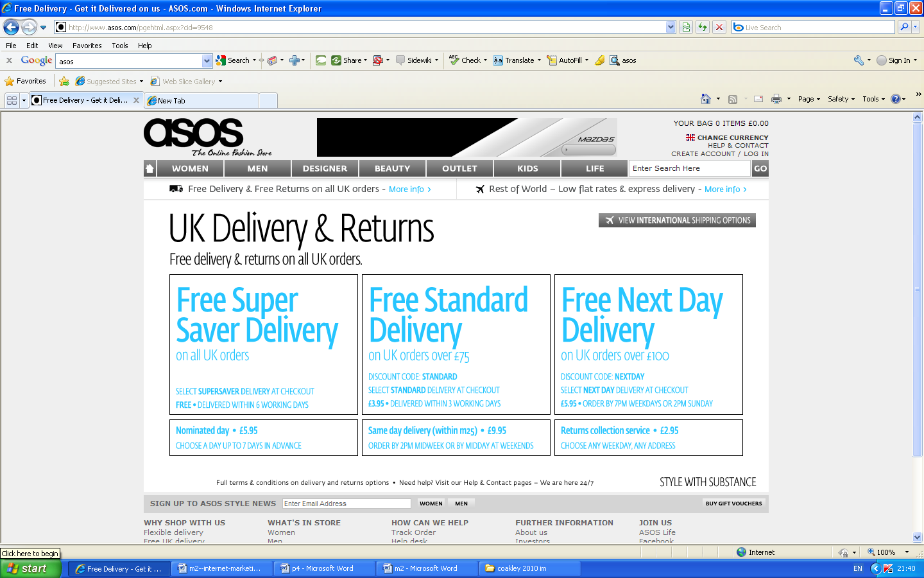Open the Edit menu

coord(32,46)
